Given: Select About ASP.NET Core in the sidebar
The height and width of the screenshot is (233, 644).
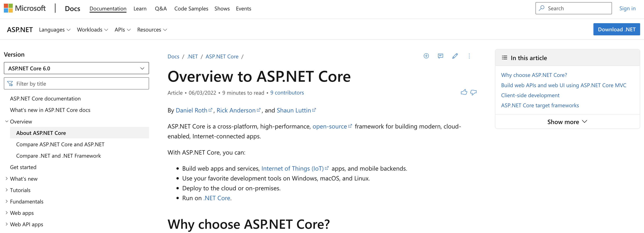Looking at the screenshot, I should [x=79, y=133].
